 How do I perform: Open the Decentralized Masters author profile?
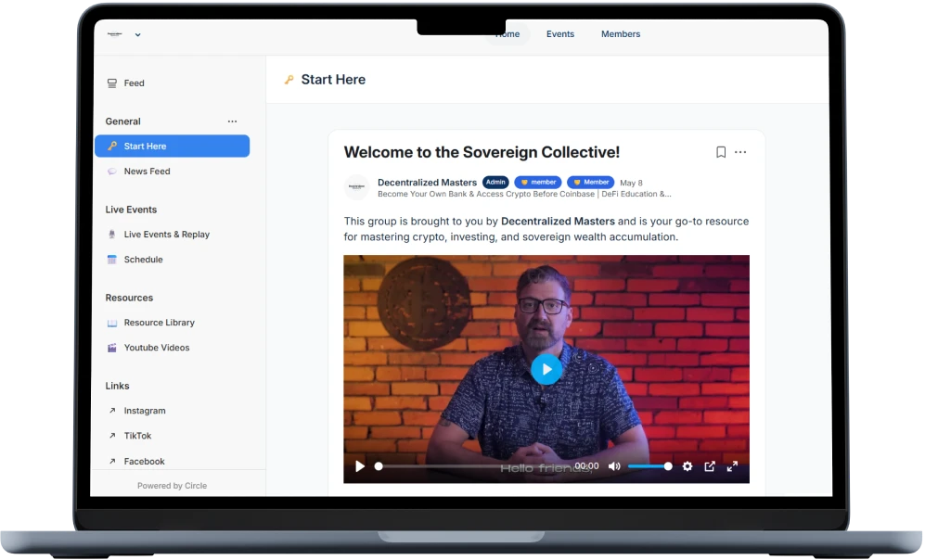point(427,182)
